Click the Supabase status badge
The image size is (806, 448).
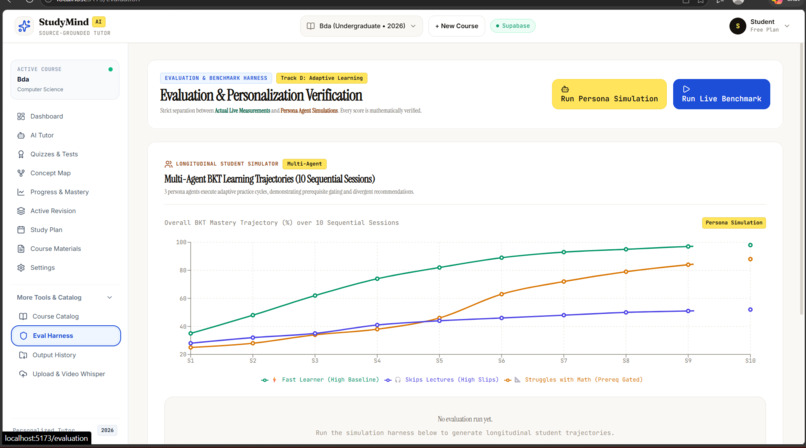[x=513, y=26]
